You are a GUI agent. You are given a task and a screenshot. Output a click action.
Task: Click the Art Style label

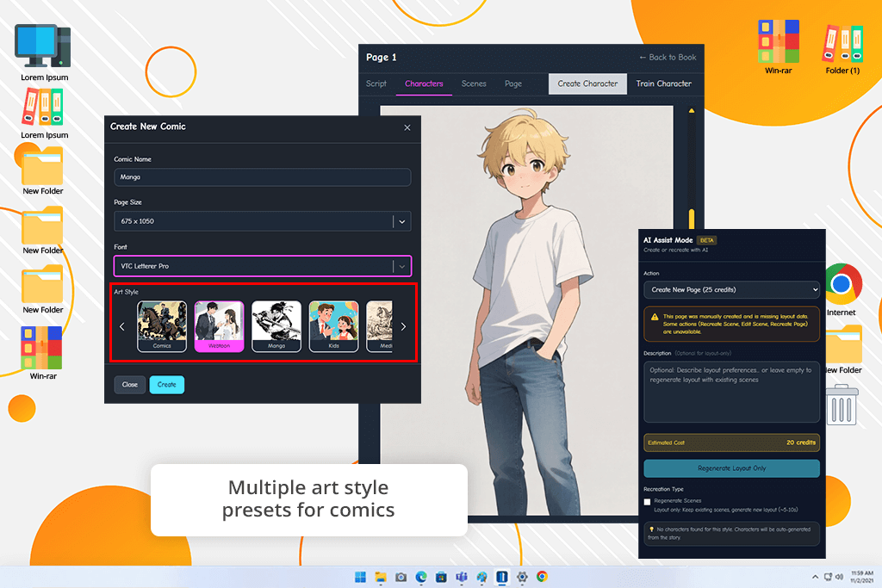tap(126, 292)
